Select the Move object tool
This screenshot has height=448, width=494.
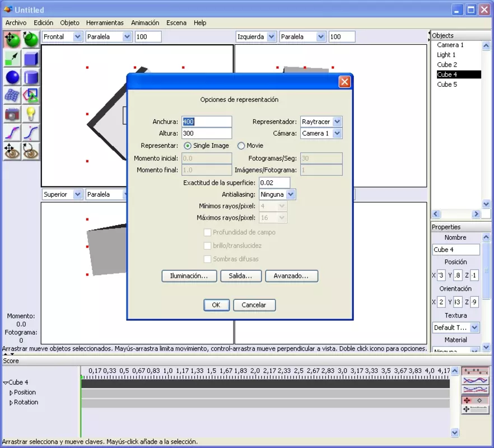pyautogui.click(x=12, y=39)
